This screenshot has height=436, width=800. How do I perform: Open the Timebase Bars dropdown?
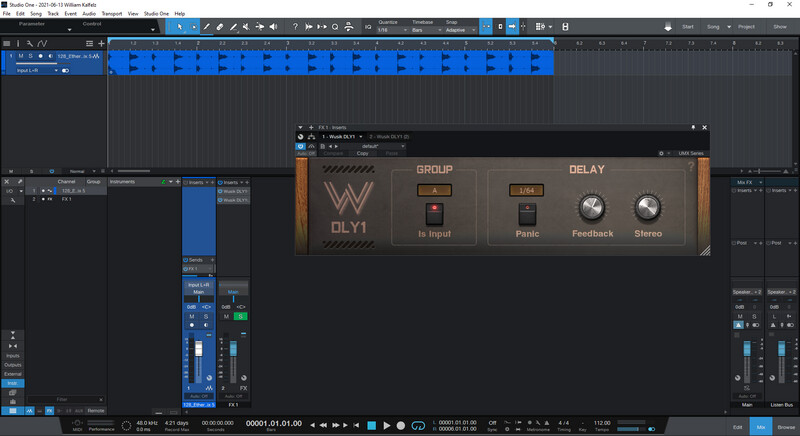point(426,30)
